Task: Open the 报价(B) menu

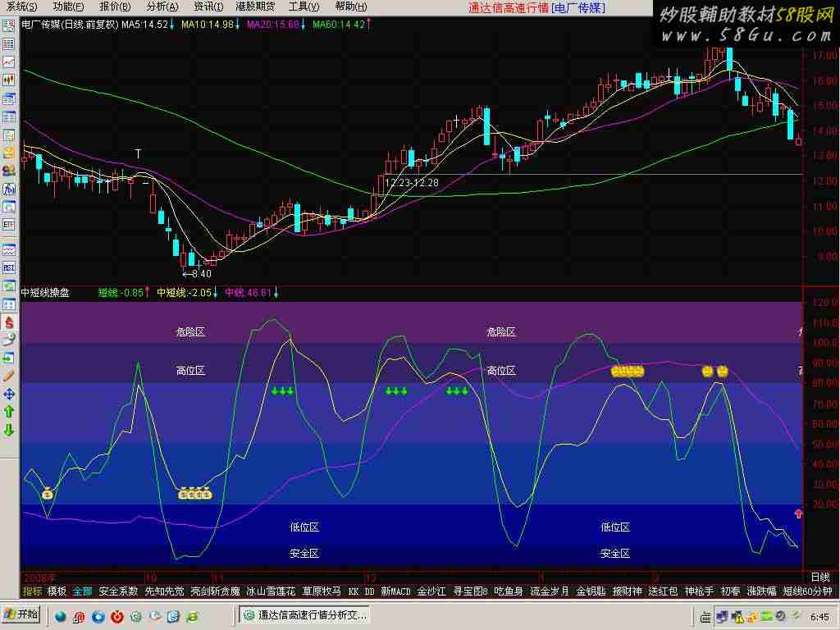Action: click(x=115, y=7)
